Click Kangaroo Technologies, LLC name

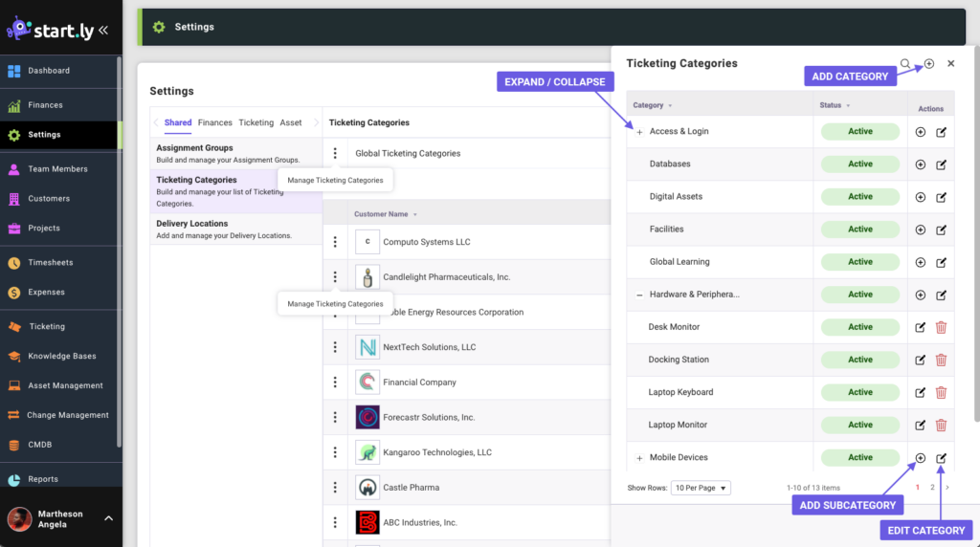tap(436, 452)
